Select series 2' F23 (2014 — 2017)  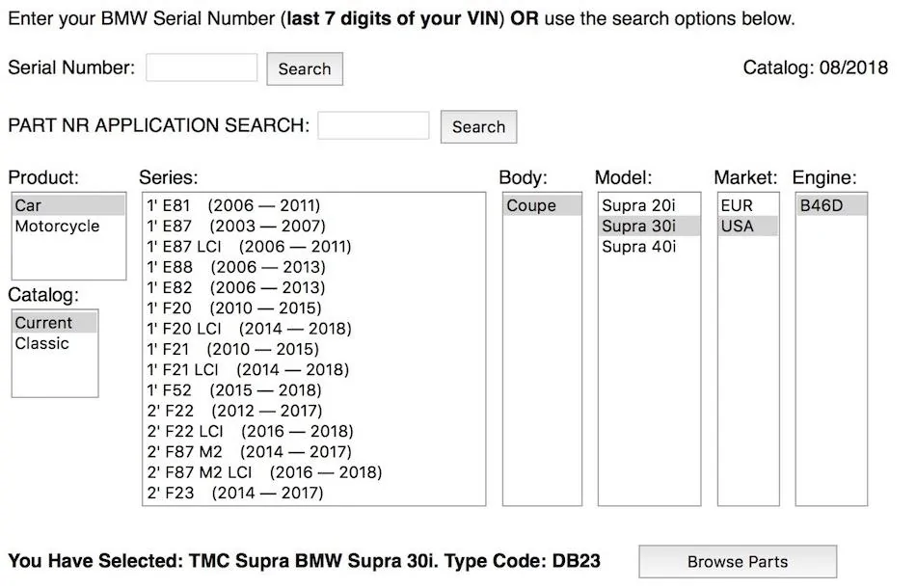pos(313,493)
